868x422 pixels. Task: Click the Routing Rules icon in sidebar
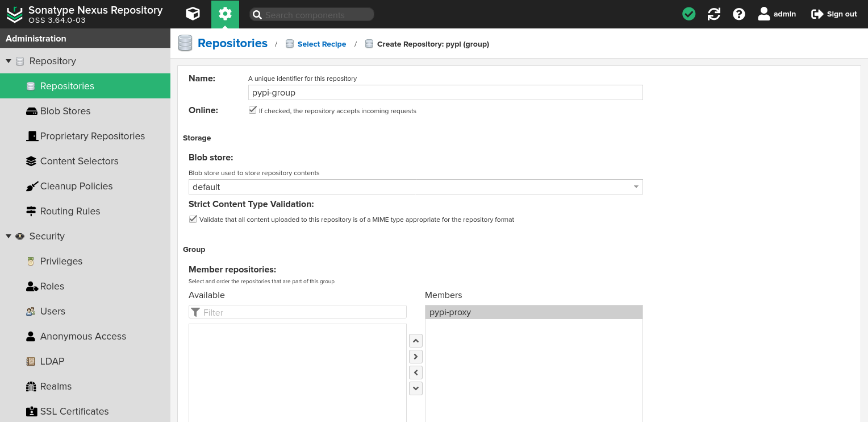[31, 211]
